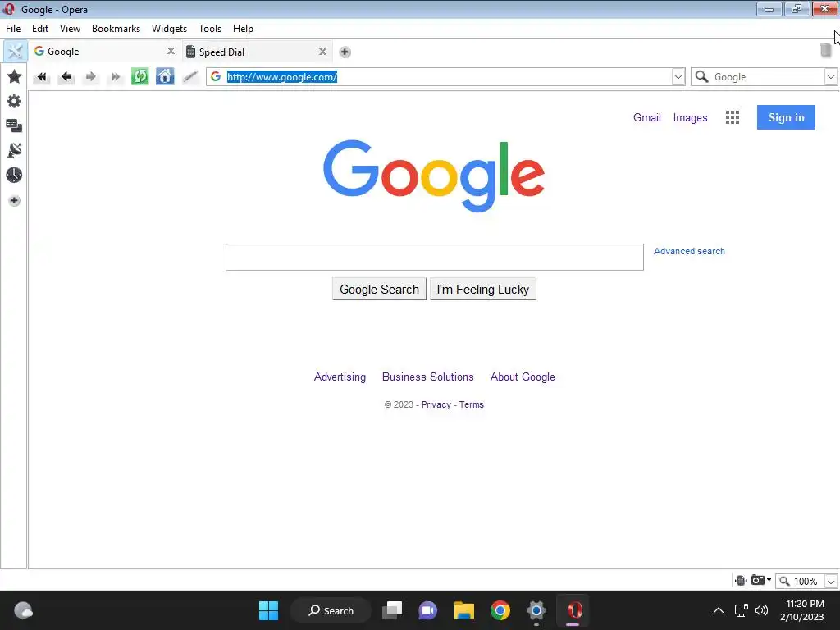Click the Sign in button
Screen dimensions: 840x630
(786, 117)
